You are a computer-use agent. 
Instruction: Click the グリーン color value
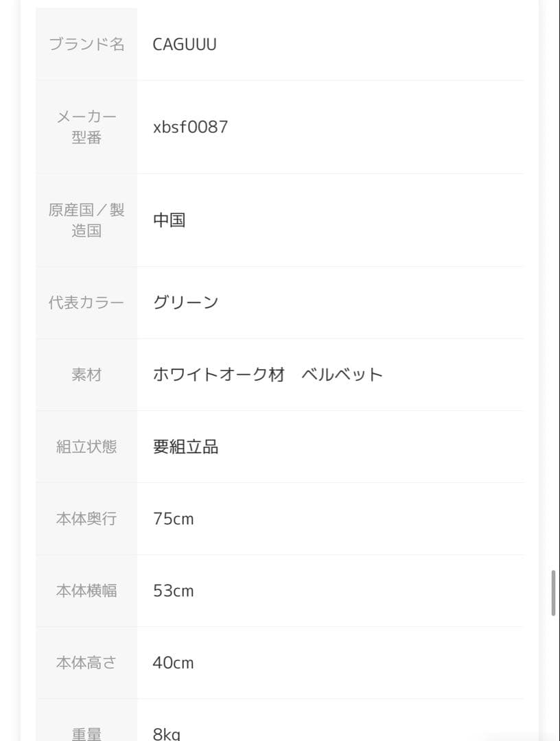click(185, 303)
